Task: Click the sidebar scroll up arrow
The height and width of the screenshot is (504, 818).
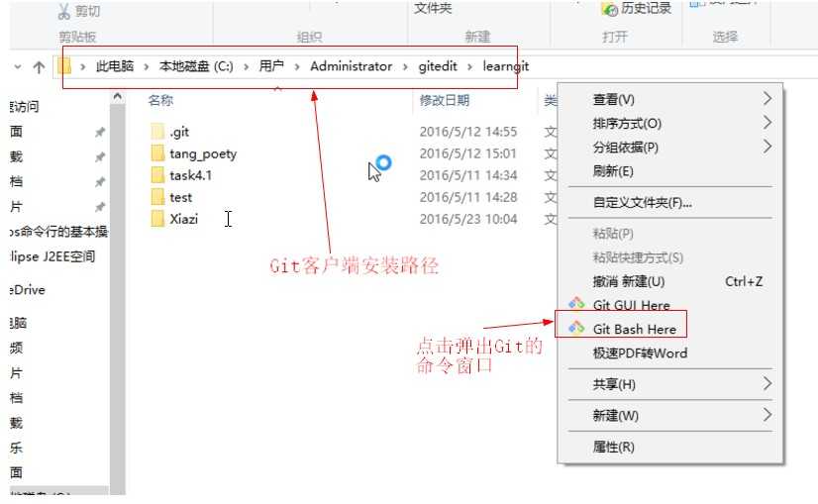Action: tap(118, 97)
